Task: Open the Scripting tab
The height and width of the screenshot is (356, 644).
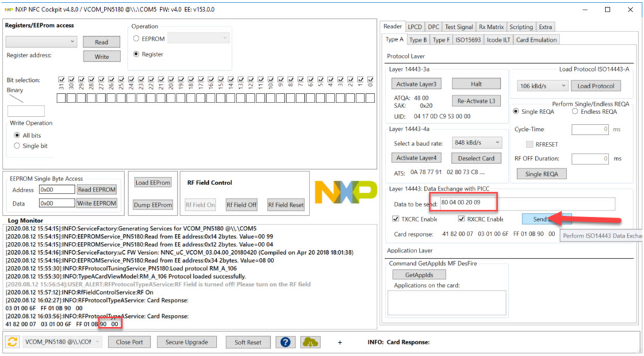Action: 521,26
